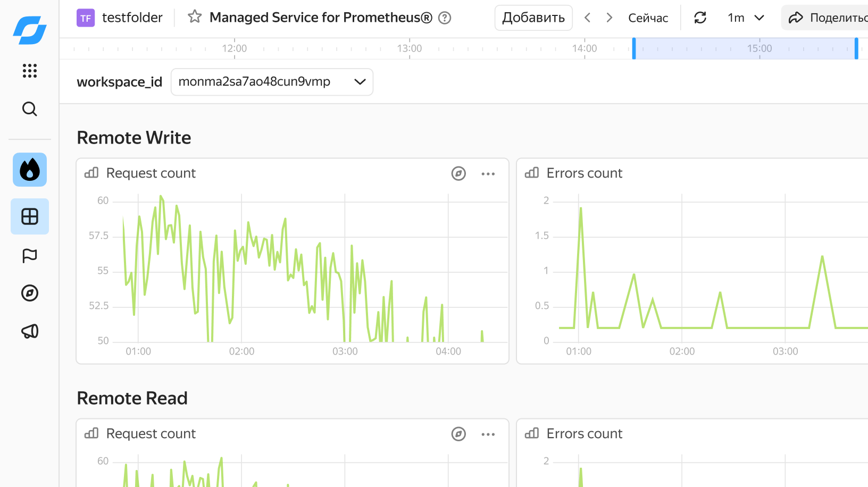This screenshot has width=868, height=487.
Task: Open Remote Read Request count in explorer
Action: tap(458, 434)
